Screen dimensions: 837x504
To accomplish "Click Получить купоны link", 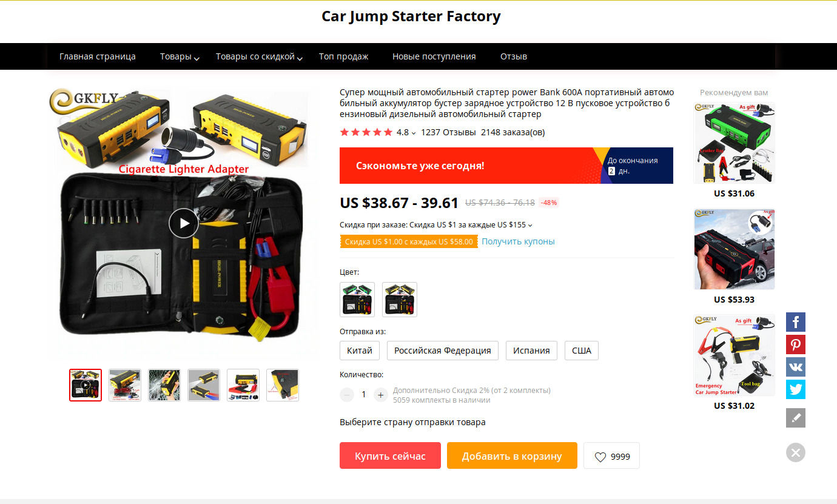I will tap(518, 241).
